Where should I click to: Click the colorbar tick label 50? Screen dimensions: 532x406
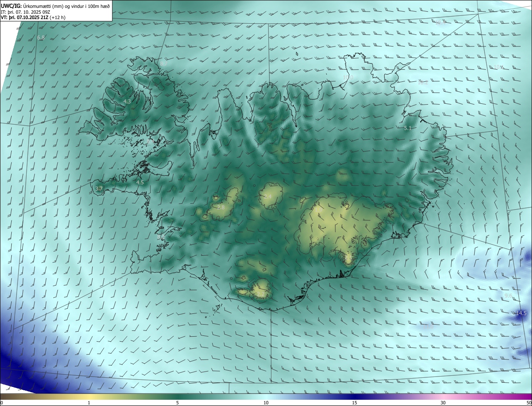pos(529,403)
